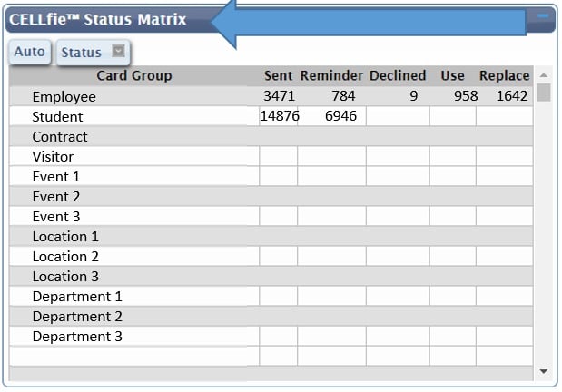Screen dimensions: 562x392
Task: Select the Location 2 row
Action: coord(271,256)
